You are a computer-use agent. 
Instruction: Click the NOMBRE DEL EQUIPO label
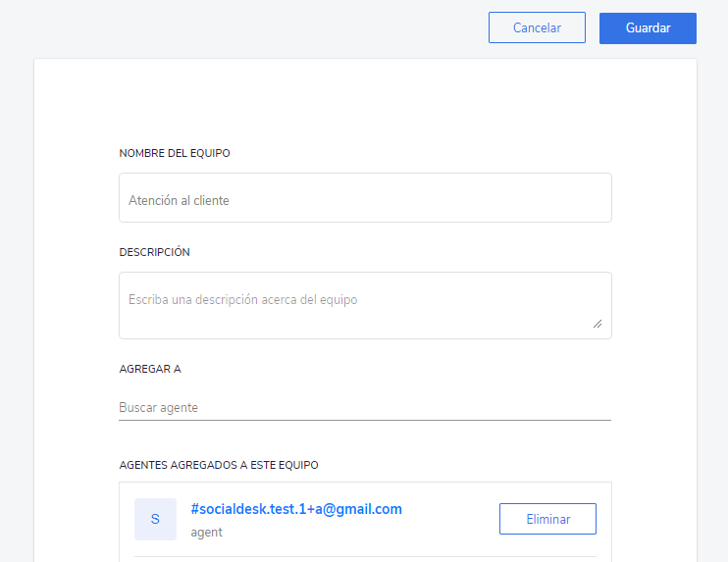[175, 153]
